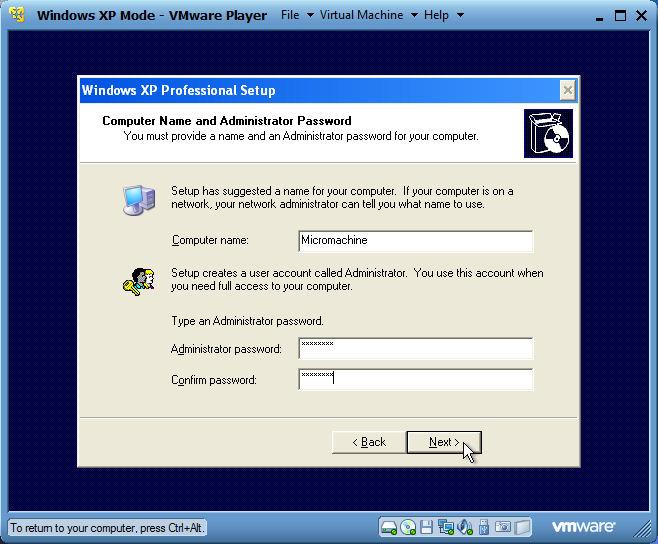Click the CD/DVD drive status icon
The width and height of the screenshot is (658, 544).
point(408,527)
